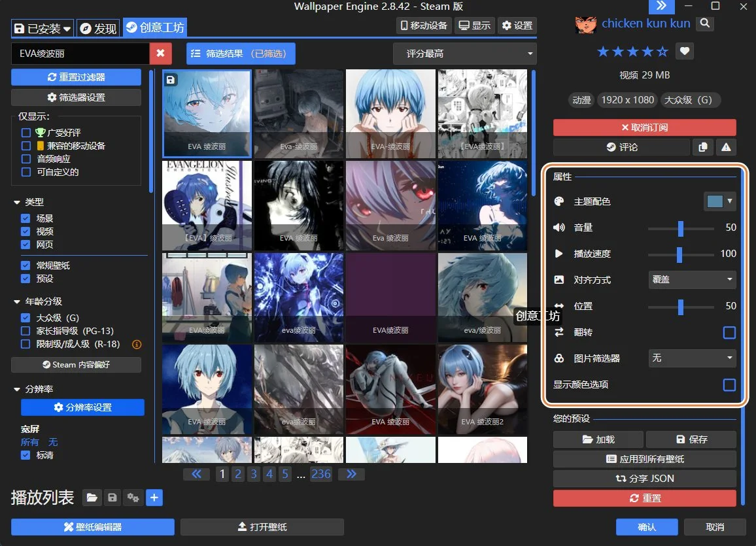Viewport: 756px width, 546px height.
Task: Click the wallpaper grid scrollbar
Action: point(533,133)
